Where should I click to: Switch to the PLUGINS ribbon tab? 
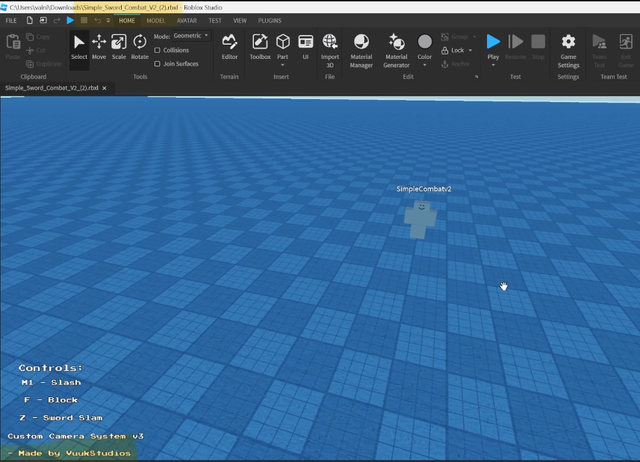point(269,20)
